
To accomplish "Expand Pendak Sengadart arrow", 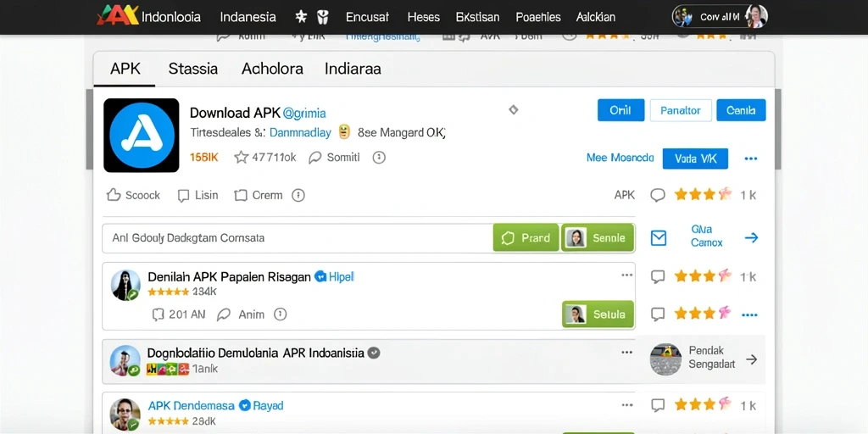I will click(x=751, y=359).
